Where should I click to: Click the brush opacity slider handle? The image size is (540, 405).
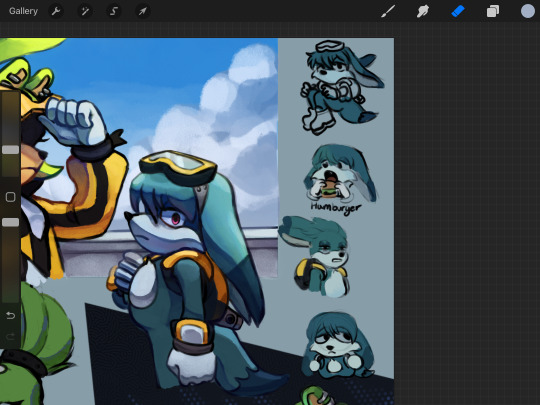10,222
